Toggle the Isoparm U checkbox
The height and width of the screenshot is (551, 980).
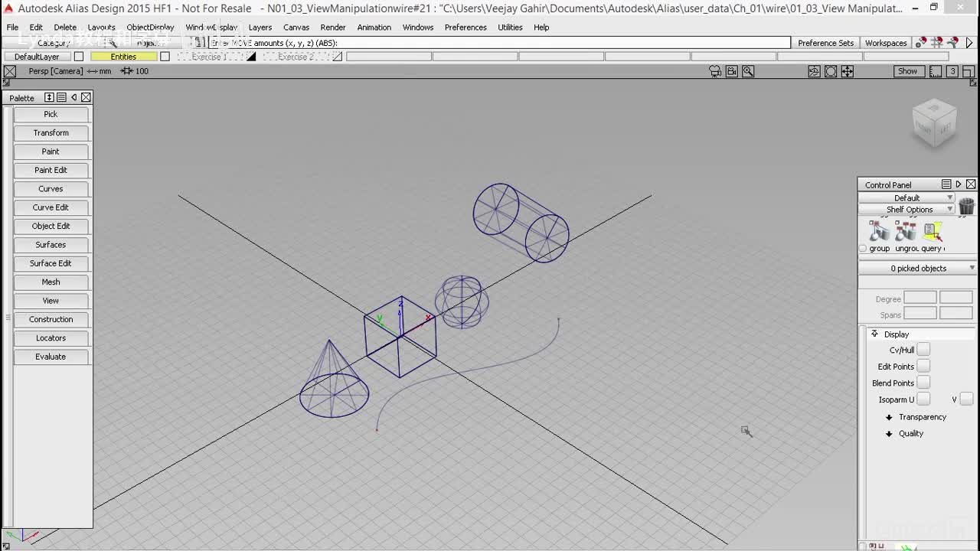point(923,399)
